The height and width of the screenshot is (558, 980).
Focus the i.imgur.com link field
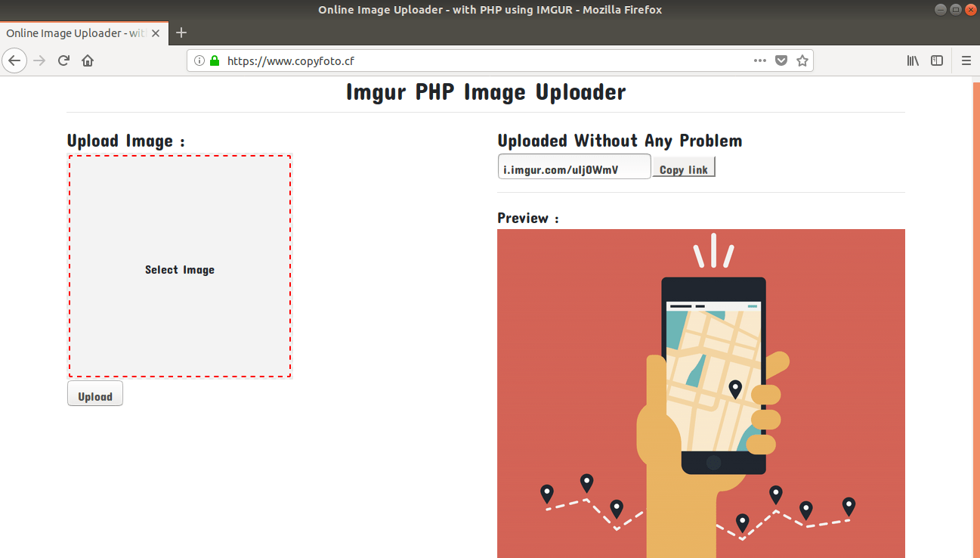(574, 166)
